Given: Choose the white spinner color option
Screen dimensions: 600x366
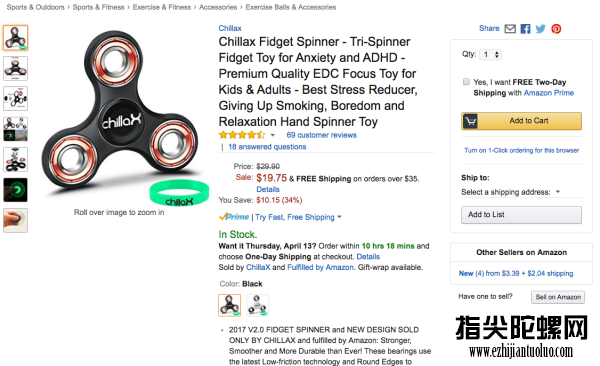Looking at the screenshot, I should [258, 305].
